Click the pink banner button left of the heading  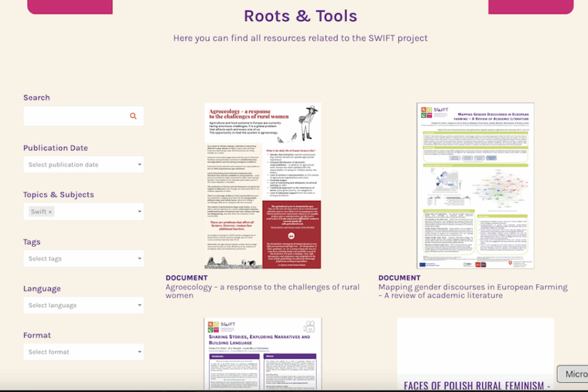(x=70, y=7)
